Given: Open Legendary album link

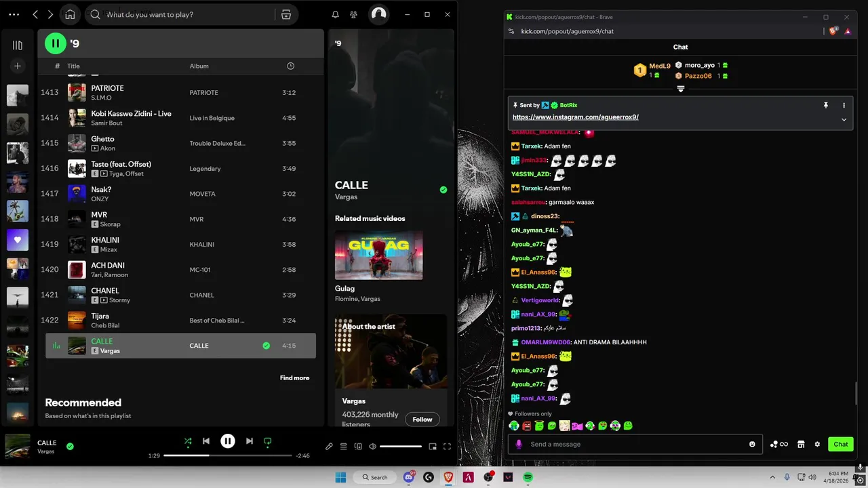Looking at the screenshot, I should [205, 169].
